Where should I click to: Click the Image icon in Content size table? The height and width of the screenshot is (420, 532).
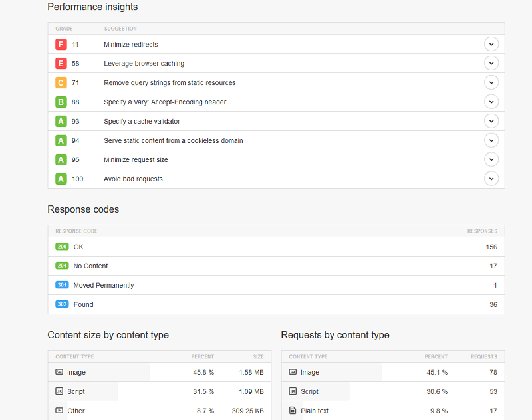point(59,372)
